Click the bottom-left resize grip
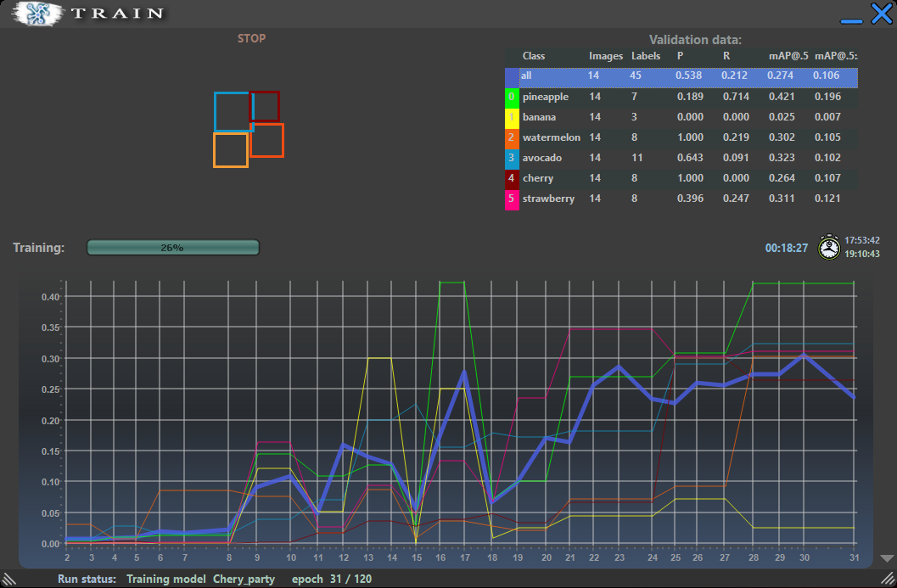This screenshot has width=897, height=588. (x=9, y=578)
